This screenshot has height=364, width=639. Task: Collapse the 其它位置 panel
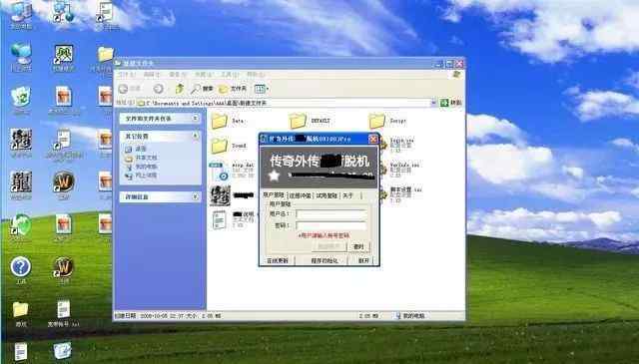click(x=196, y=136)
